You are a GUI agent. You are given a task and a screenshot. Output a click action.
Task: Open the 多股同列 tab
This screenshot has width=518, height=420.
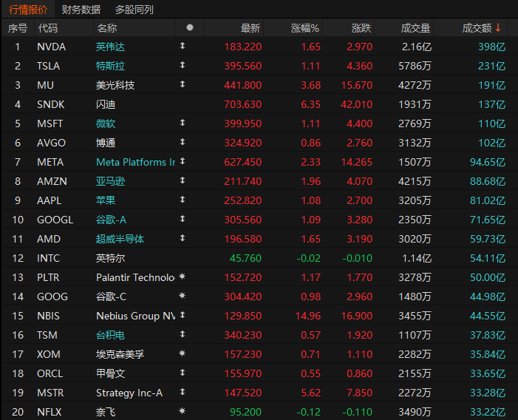pos(134,10)
